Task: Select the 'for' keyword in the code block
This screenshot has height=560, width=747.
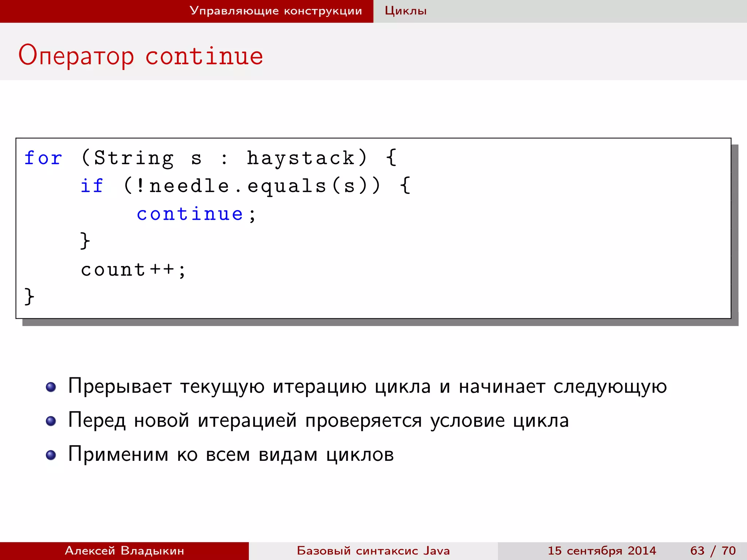Action: click(x=43, y=158)
